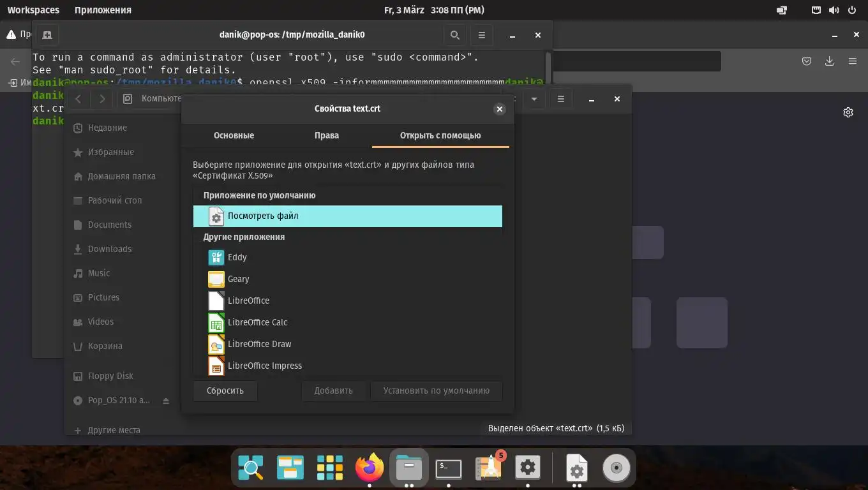This screenshot has width=868, height=490.
Task: Go forward in the Files window
Action: (x=102, y=99)
